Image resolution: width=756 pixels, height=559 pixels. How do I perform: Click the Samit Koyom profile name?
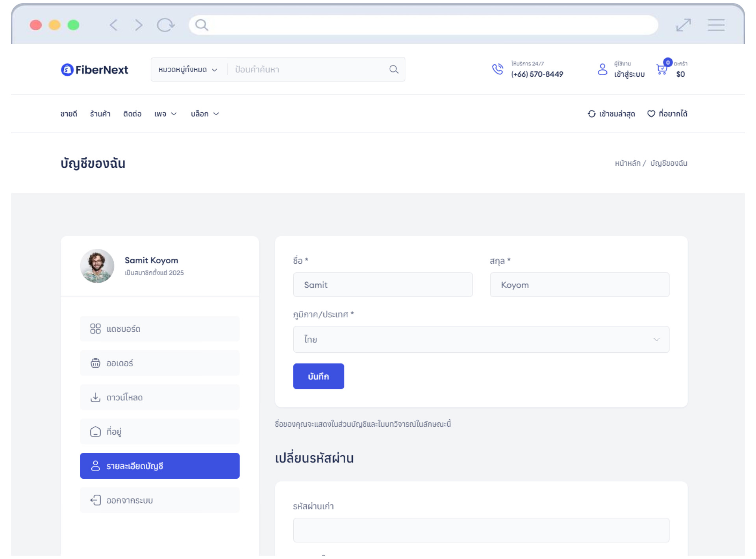[151, 260]
